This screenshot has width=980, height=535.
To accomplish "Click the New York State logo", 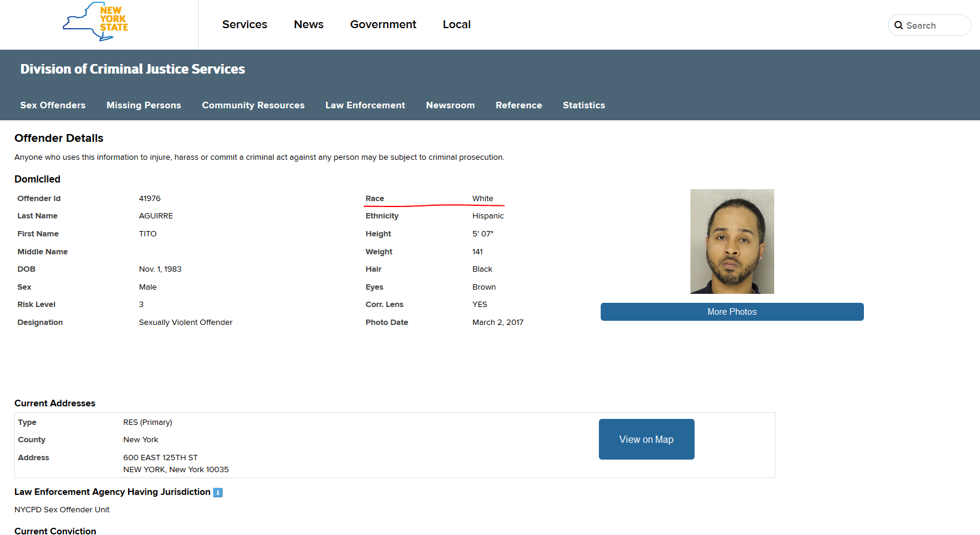I will coord(96,22).
